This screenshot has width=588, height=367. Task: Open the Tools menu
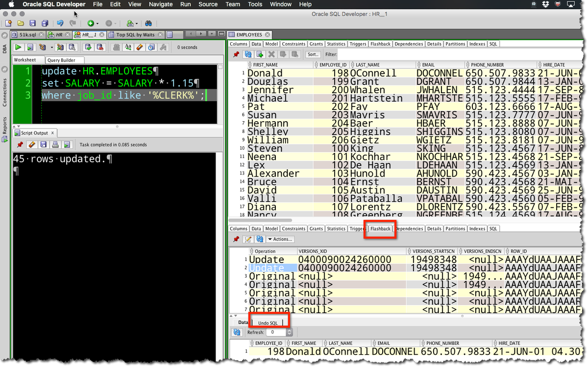[255, 4]
